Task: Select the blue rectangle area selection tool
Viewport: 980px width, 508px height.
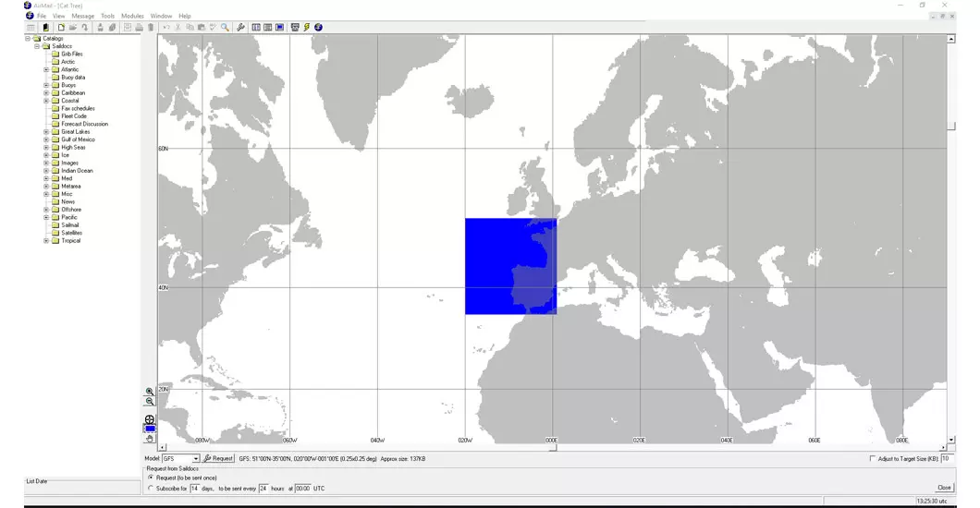Action: pos(150,429)
